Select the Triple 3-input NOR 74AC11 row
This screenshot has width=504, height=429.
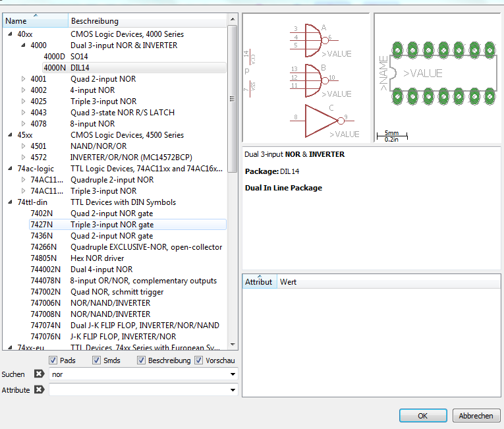pyautogui.click(x=128, y=191)
